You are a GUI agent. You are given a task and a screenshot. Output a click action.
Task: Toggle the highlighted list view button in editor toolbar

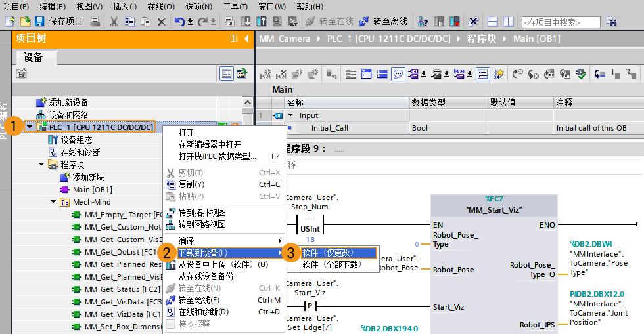(482, 74)
